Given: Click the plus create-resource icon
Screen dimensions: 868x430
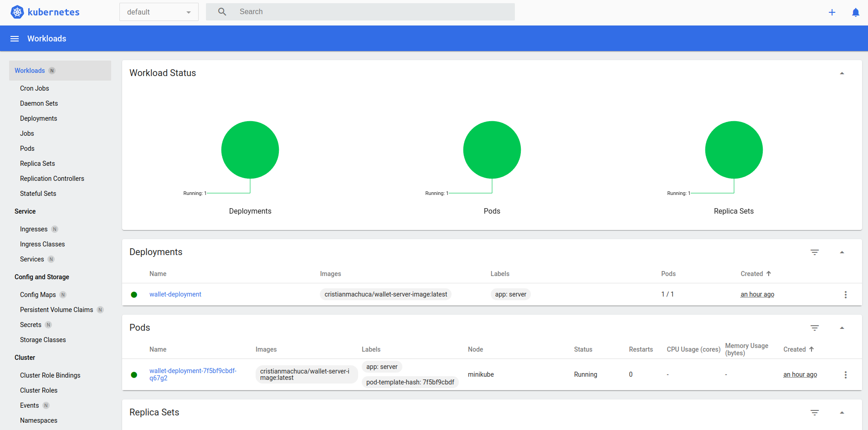Looking at the screenshot, I should [832, 12].
